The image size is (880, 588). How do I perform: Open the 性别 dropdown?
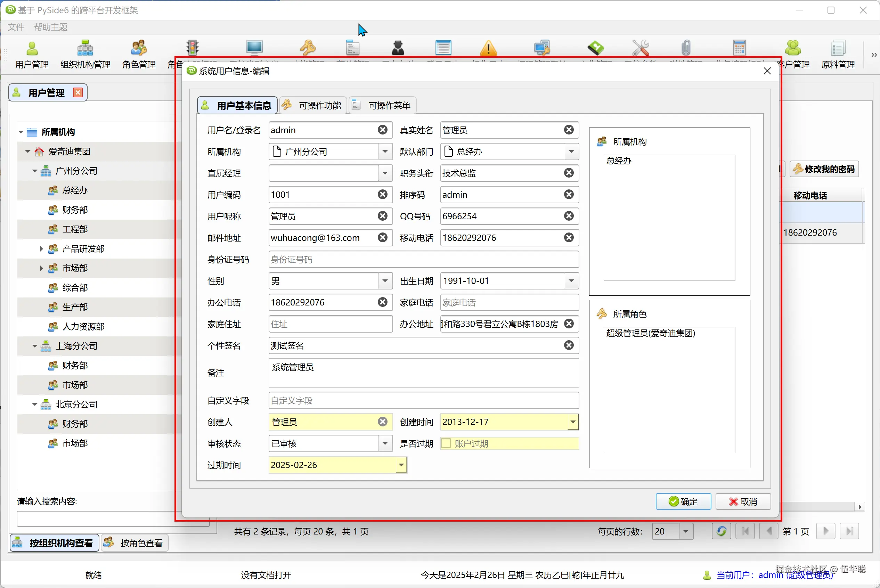385,281
